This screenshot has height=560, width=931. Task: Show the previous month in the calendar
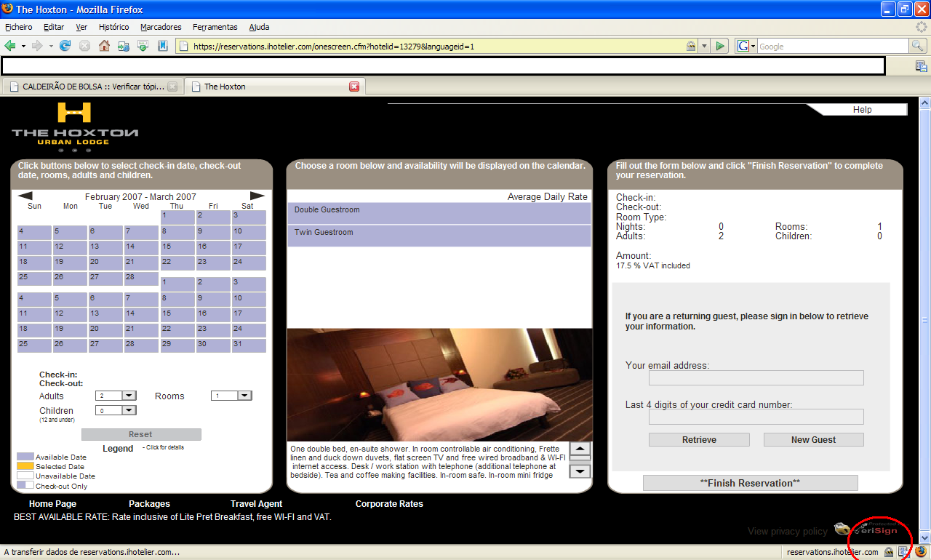click(x=25, y=196)
